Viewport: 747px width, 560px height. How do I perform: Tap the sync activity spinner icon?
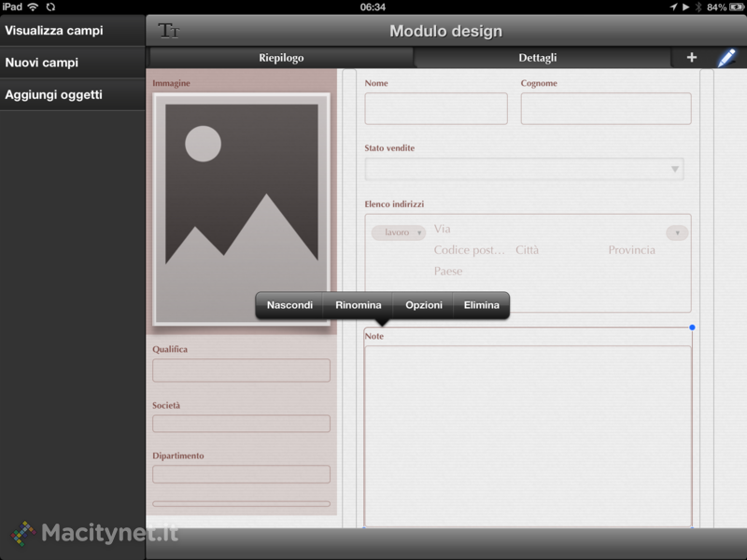pyautogui.click(x=50, y=7)
